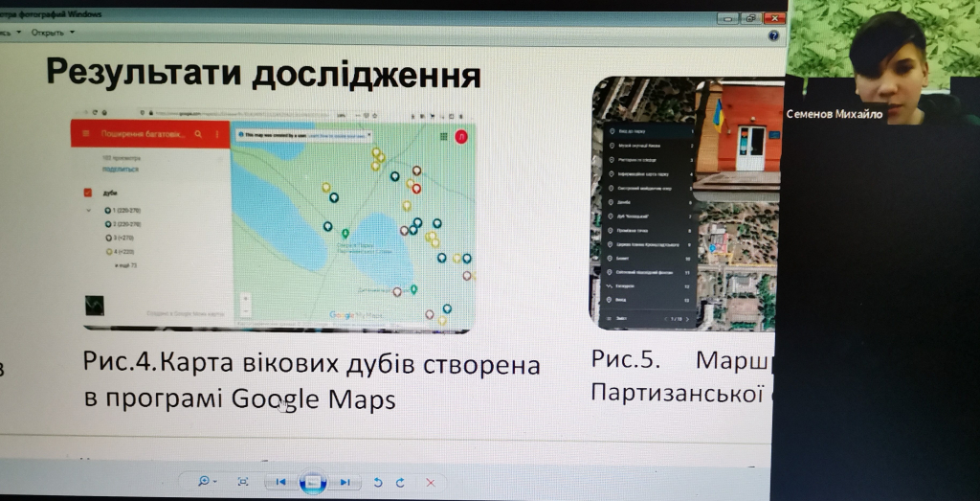
Task: Click the search icon in the map header
Action: click(198, 134)
